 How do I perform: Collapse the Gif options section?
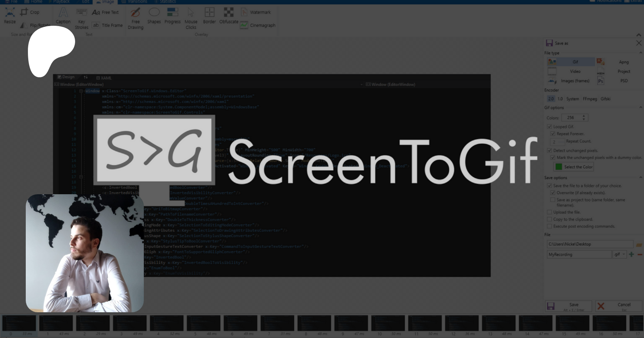point(640,108)
